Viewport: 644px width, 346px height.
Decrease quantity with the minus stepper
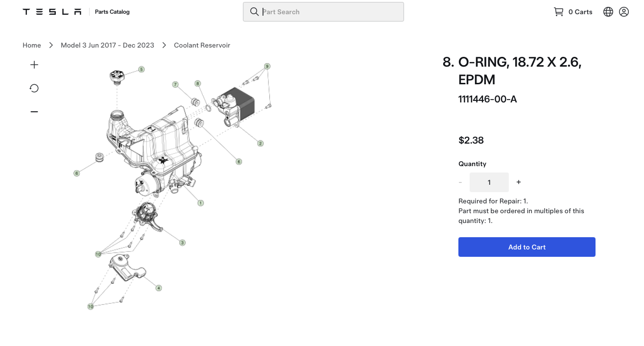[460, 182]
